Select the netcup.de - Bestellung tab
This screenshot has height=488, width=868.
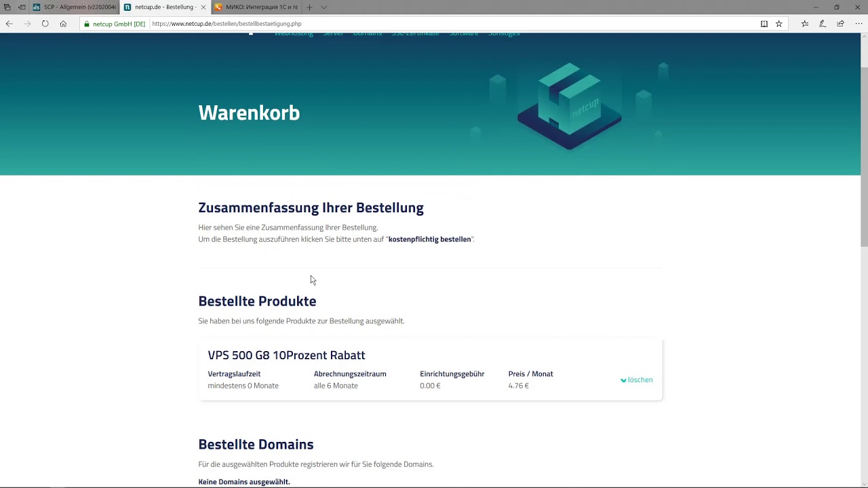point(165,7)
